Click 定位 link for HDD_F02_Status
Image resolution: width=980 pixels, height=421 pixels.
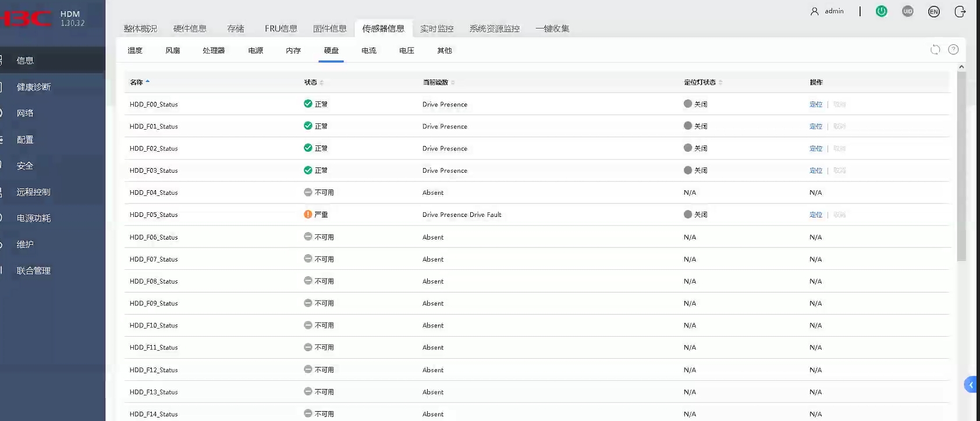tap(816, 148)
